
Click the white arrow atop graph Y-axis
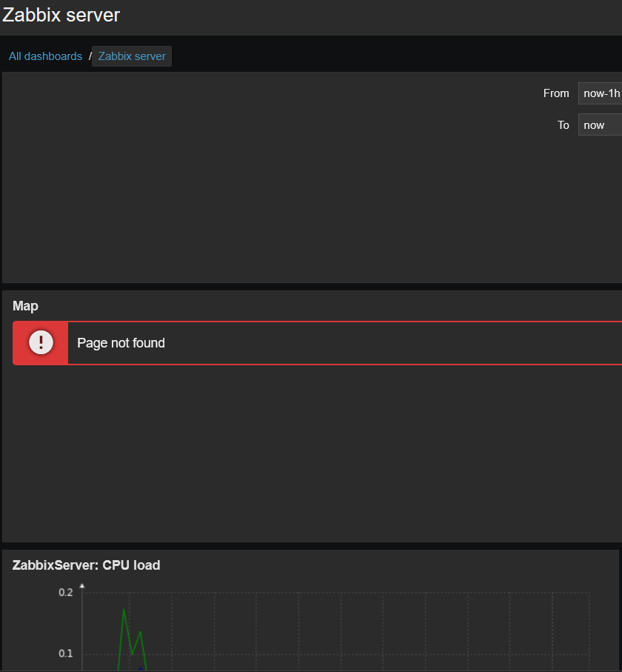click(x=82, y=586)
